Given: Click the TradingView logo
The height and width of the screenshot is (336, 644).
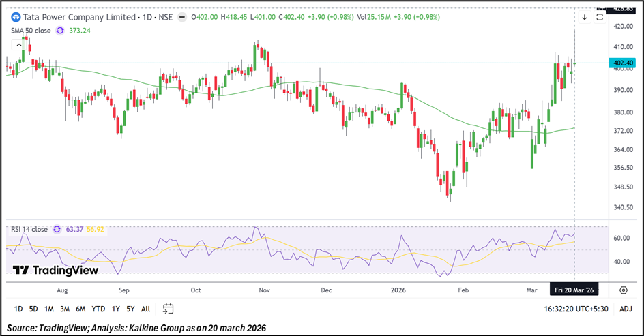Looking at the screenshot, I should click(56, 271).
